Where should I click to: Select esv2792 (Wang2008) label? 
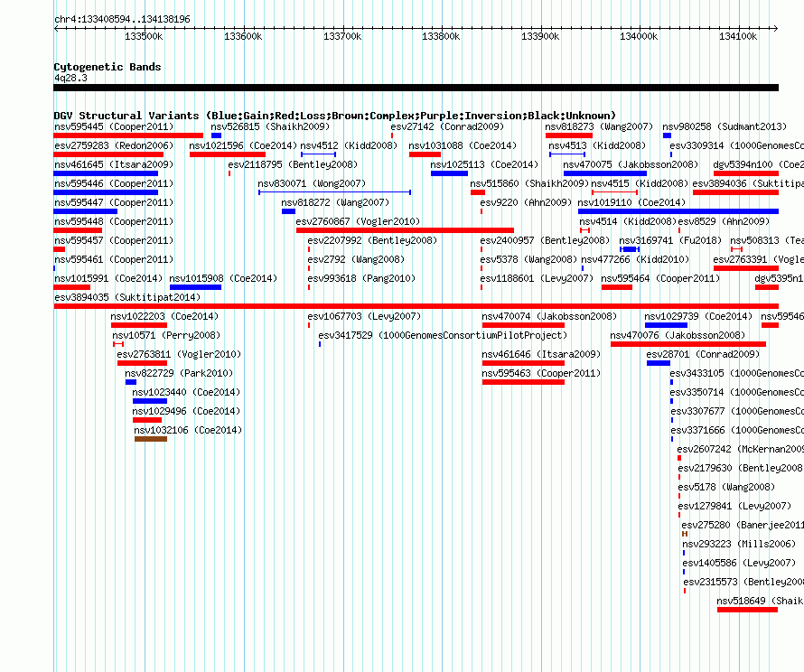[x=356, y=259]
